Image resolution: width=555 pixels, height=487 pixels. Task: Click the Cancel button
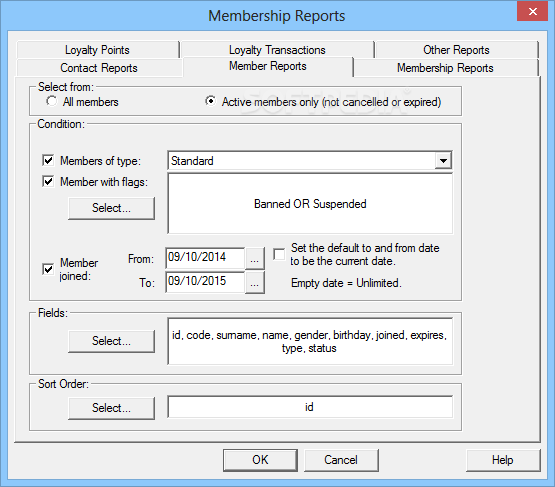point(341,460)
